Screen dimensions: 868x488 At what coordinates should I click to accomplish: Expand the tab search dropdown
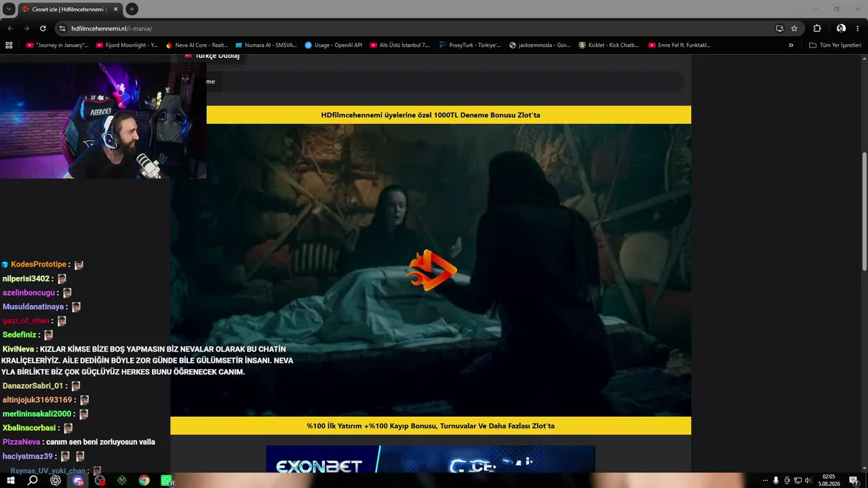tap(9, 9)
